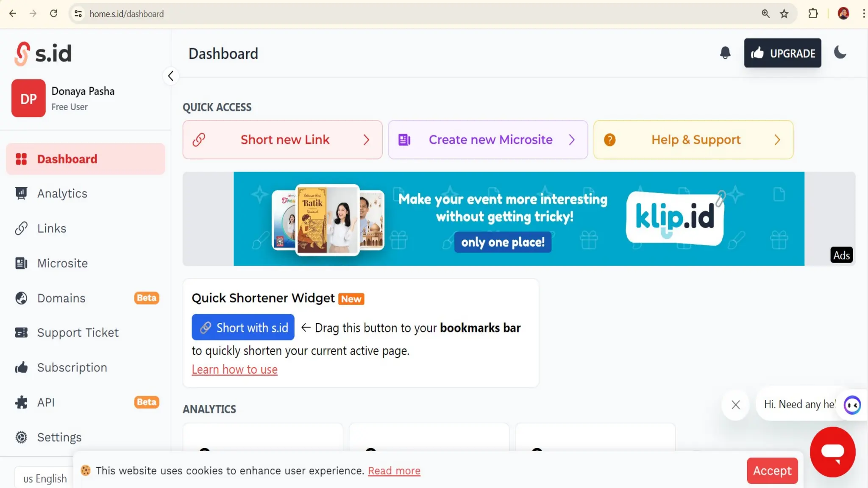868x488 pixels.
Task: Click Learn how to use link
Action: pyautogui.click(x=234, y=369)
